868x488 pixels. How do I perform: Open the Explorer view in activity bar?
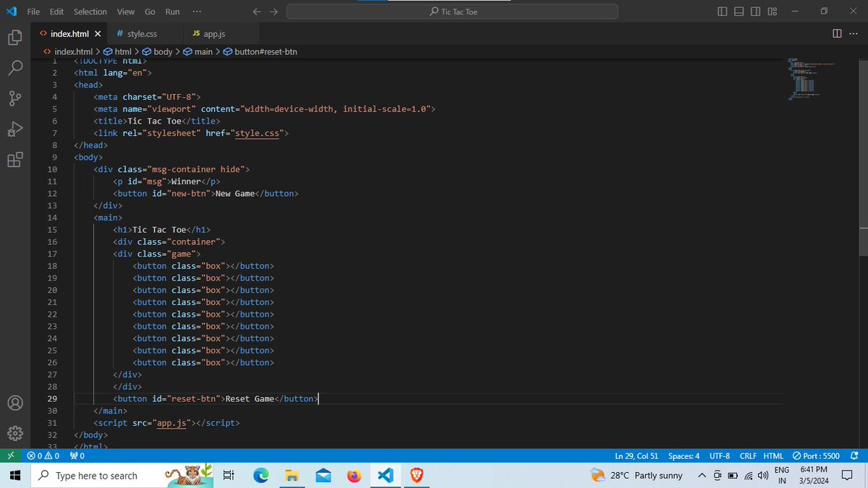pyautogui.click(x=15, y=37)
